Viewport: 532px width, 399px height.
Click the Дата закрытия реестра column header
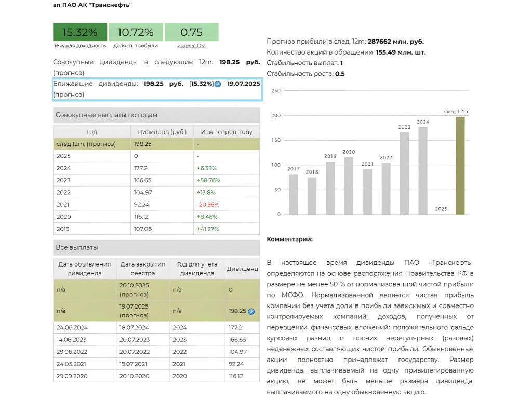tap(142, 268)
